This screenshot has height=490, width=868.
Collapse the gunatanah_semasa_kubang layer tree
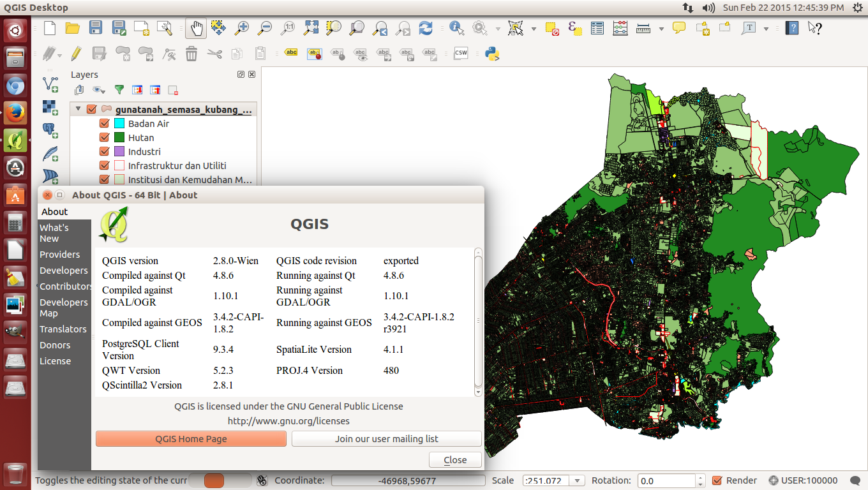tap(78, 109)
